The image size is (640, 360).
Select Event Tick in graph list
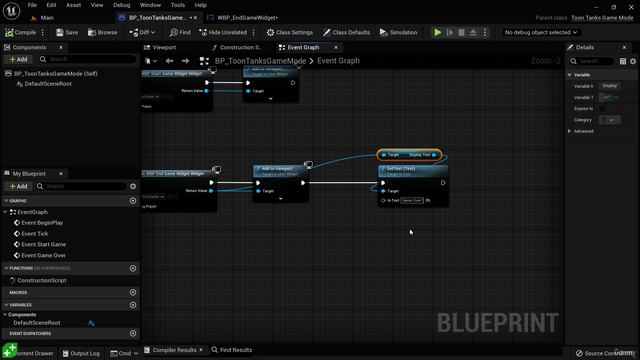pos(35,233)
